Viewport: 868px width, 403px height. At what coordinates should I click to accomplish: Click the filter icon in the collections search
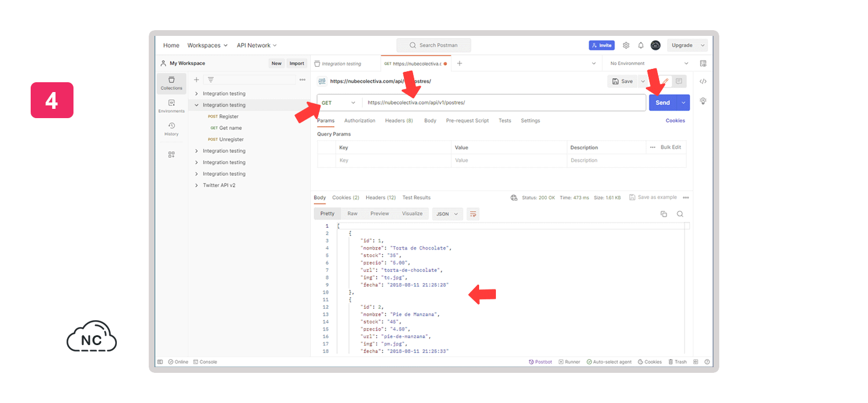pos(211,80)
